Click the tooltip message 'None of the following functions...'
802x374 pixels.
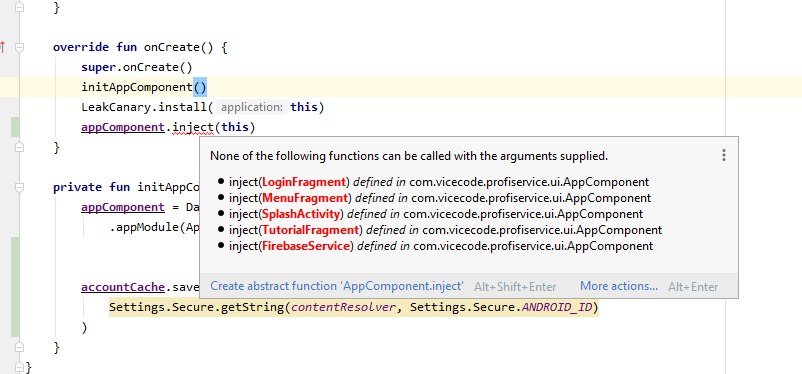click(409, 156)
